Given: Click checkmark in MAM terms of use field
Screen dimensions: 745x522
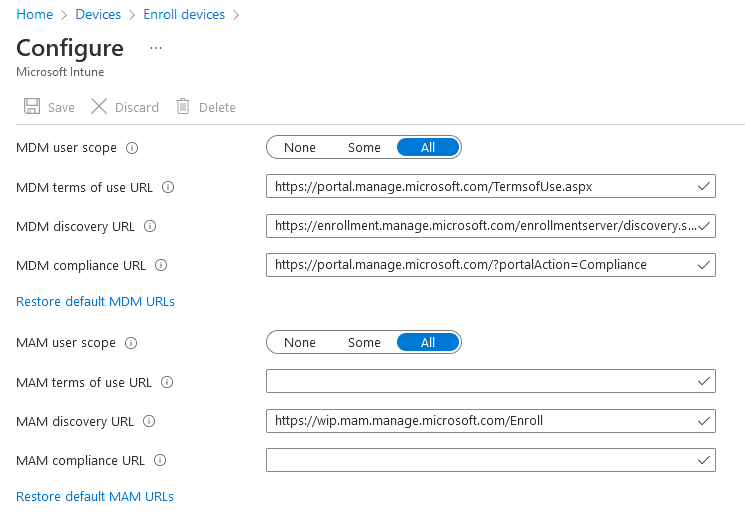Looking at the screenshot, I should [x=704, y=381].
